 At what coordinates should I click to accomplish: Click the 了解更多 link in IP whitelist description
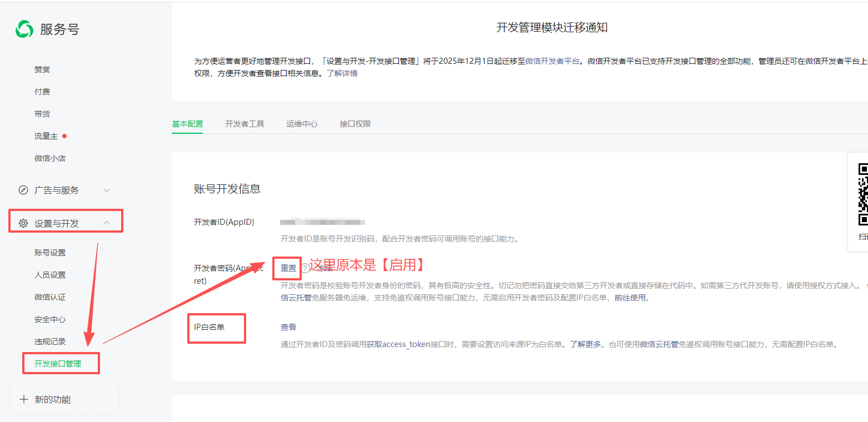pyautogui.click(x=586, y=344)
